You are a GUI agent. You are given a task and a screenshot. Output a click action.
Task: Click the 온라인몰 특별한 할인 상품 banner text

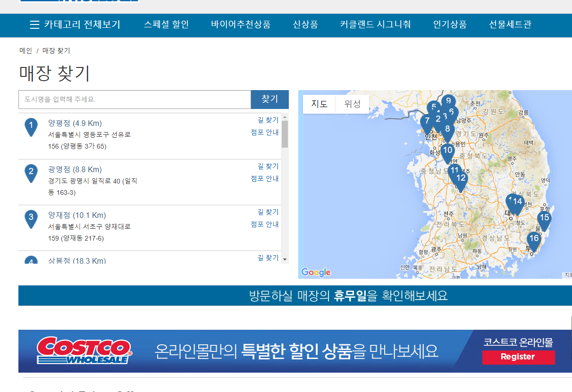297,351
